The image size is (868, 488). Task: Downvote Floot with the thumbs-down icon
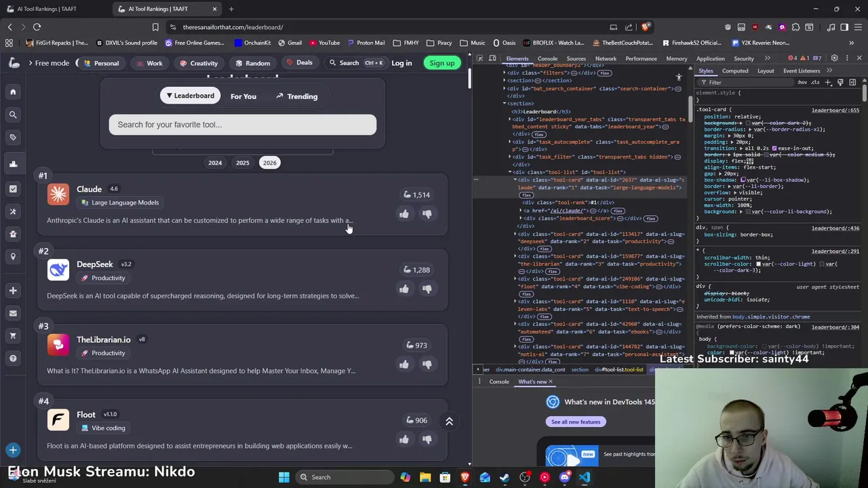point(427,439)
